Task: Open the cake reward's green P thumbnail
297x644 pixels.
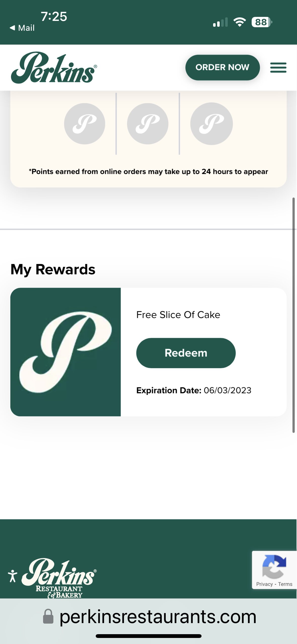Action: (x=65, y=352)
